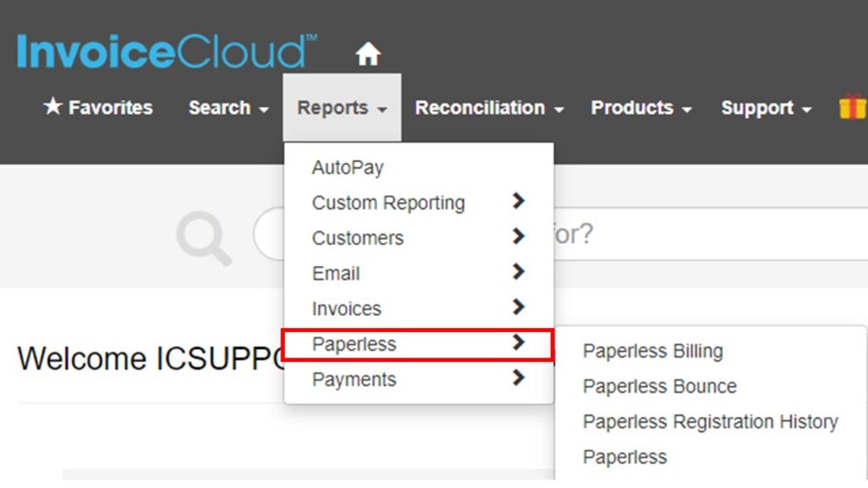Select the Payments menu item
The height and width of the screenshot is (488, 868).
[354, 380]
